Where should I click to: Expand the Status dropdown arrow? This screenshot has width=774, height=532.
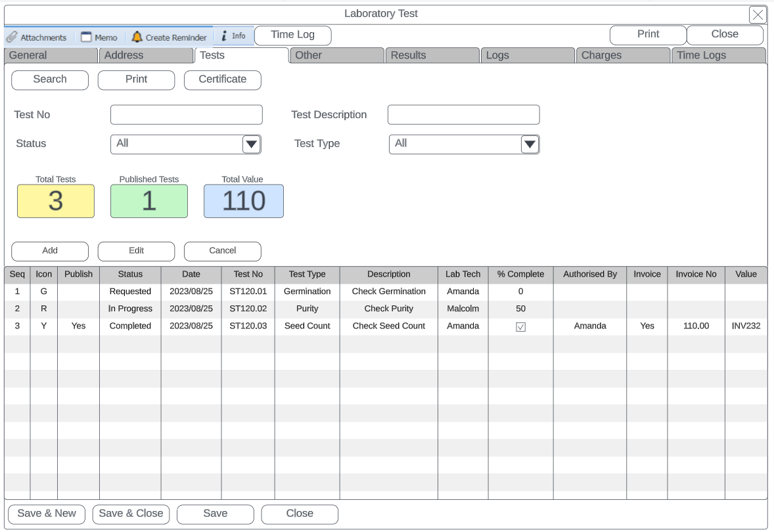click(x=251, y=144)
